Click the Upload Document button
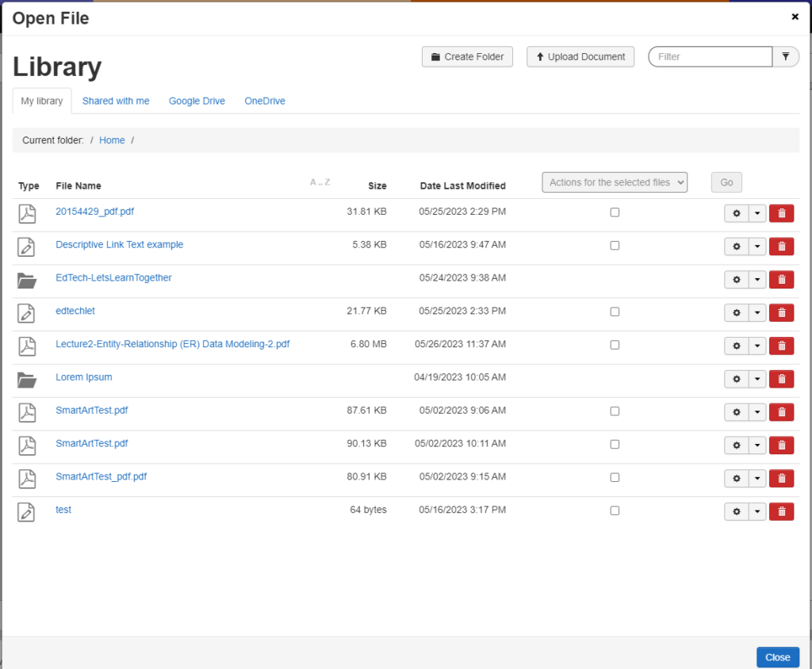Screen dimensions: 812x669 pos(580,57)
